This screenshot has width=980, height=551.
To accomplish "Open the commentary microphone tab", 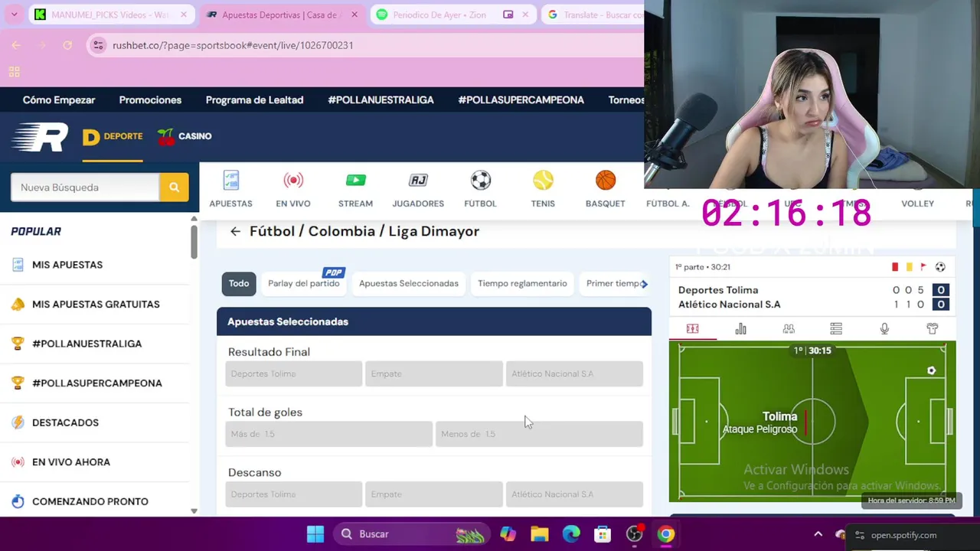I will [884, 329].
